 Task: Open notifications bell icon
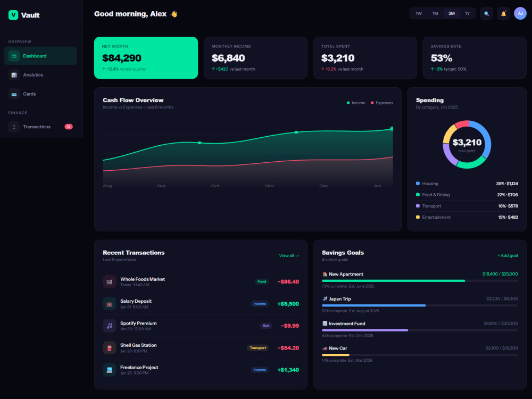pos(503,14)
